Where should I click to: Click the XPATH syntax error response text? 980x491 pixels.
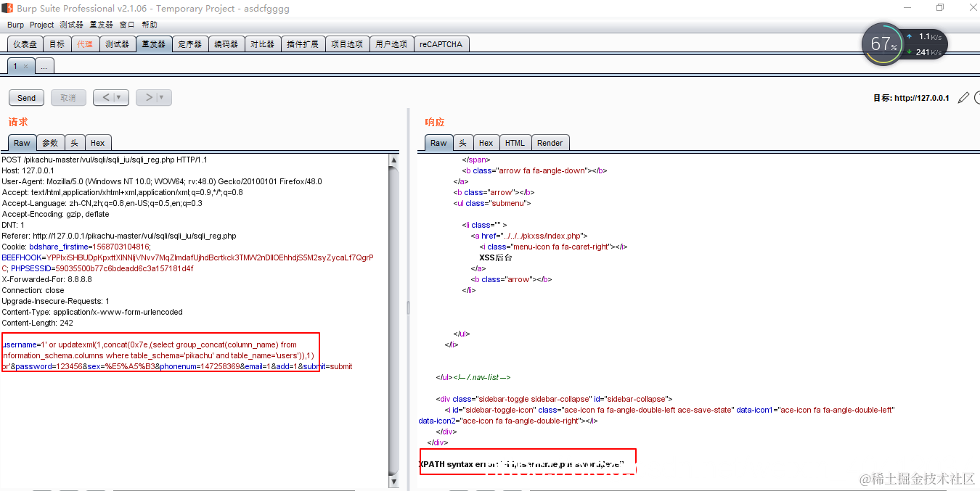pyautogui.click(x=521, y=464)
